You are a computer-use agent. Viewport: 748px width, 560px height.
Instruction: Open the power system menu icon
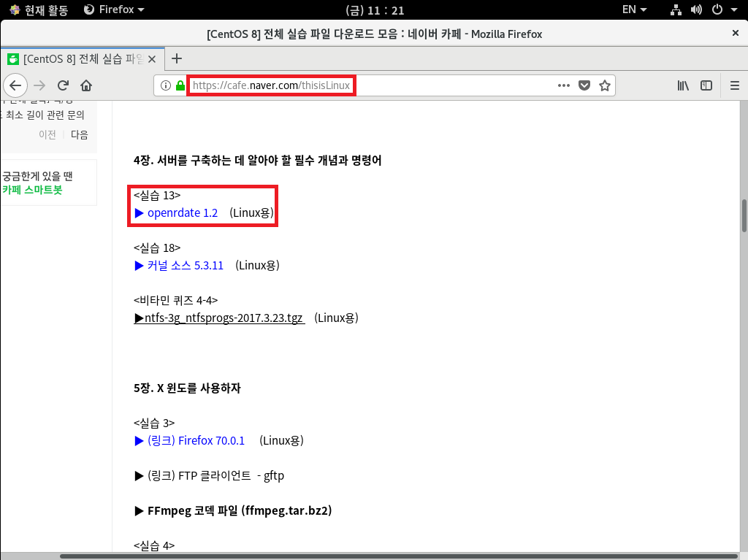[717, 9]
